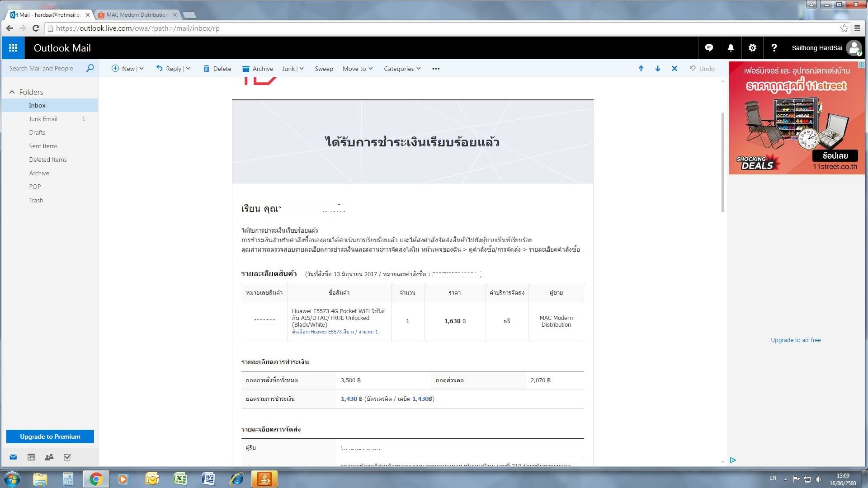
Task: Switch to Calendar module icon
Action: (31, 457)
